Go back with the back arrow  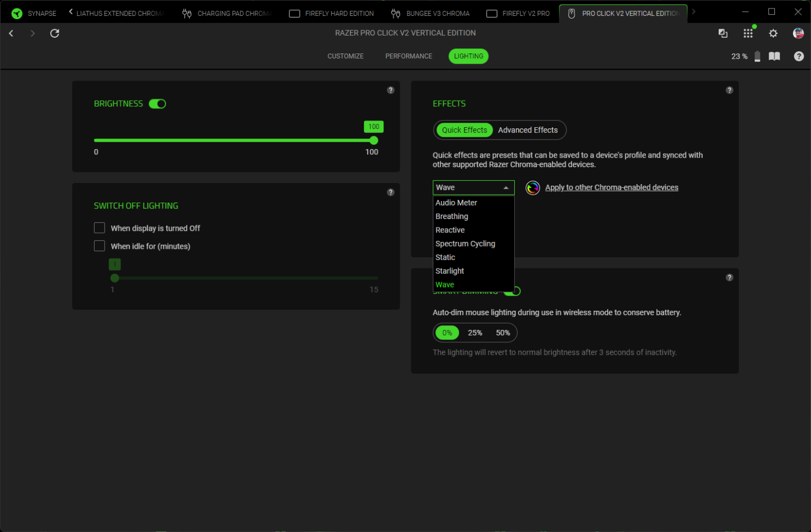pyautogui.click(x=11, y=33)
